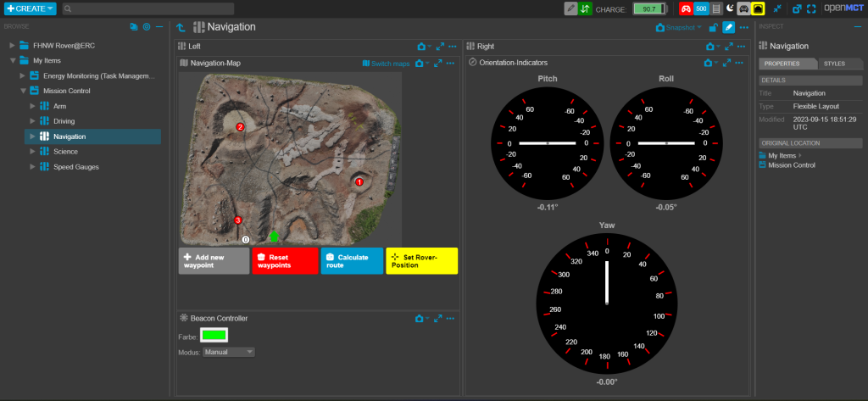Image resolution: width=868 pixels, height=401 pixels.
Task: Open the Modus dropdown set to Manual
Action: pos(228,351)
